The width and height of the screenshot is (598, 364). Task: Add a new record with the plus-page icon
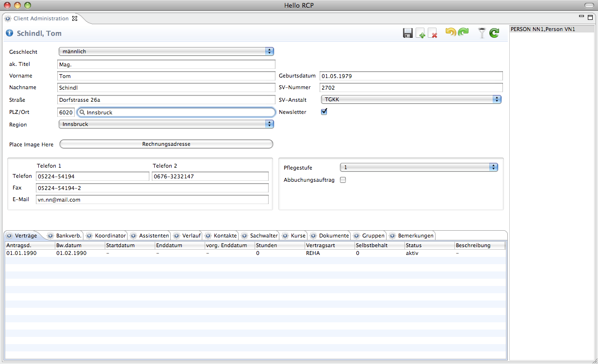click(x=420, y=33)
